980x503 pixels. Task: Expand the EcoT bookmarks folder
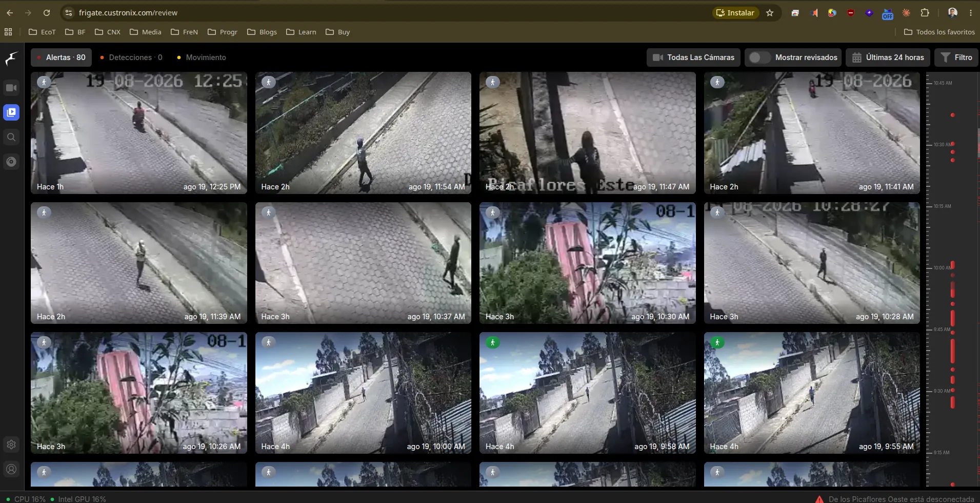[x=42, y=32]
